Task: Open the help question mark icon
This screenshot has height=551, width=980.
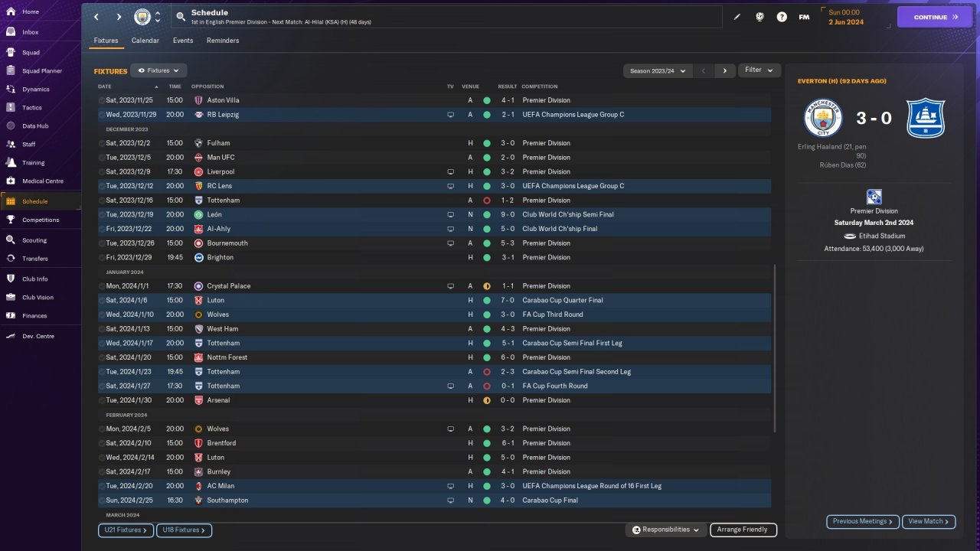Action: click(782, 17)
